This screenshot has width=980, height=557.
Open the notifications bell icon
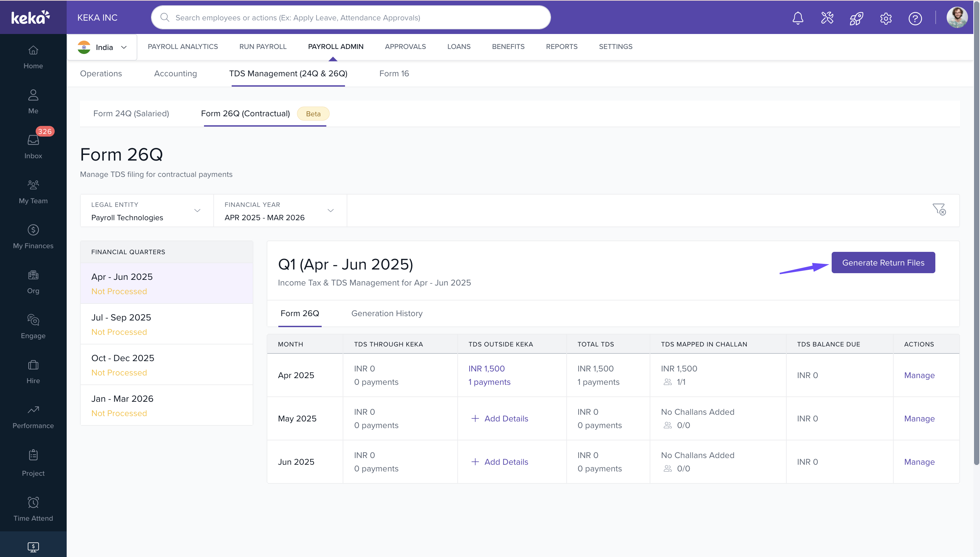797,18
